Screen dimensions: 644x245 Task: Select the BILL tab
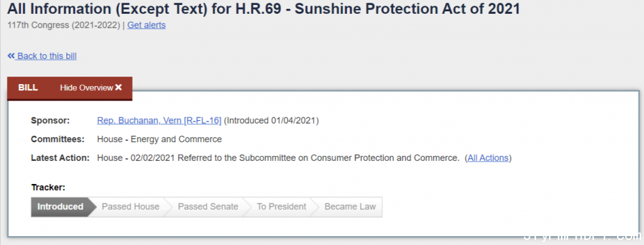pyautogui.click(x=28, y=88)
